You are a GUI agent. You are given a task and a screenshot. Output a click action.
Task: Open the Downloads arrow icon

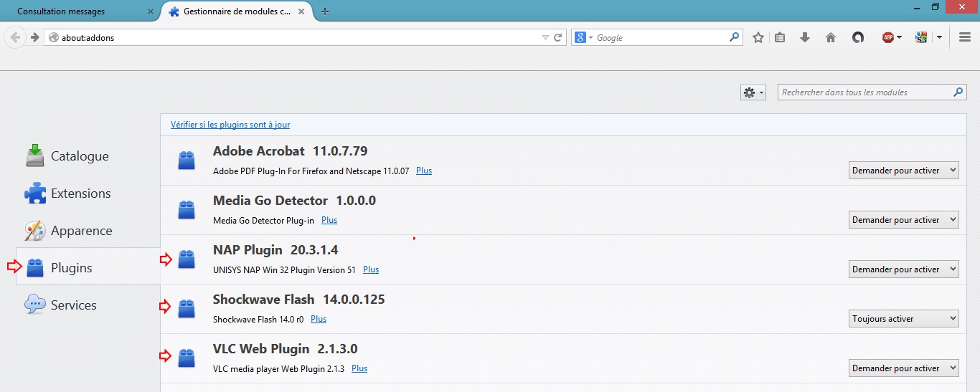[x=805, y=37]
